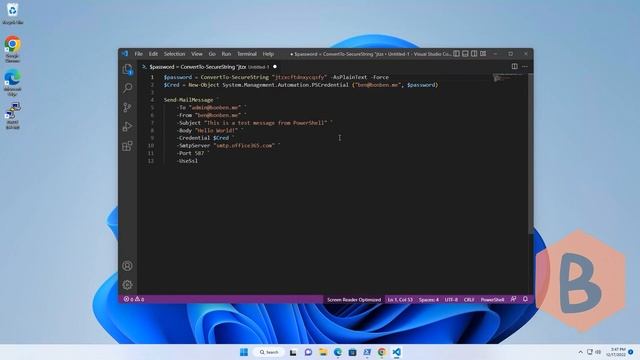
Task: Toggle the bottom panel layout icon
Action: 465,53
